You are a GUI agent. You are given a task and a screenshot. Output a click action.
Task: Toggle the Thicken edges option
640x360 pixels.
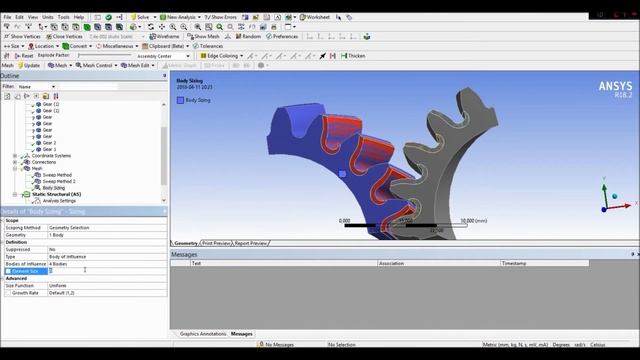353,56
